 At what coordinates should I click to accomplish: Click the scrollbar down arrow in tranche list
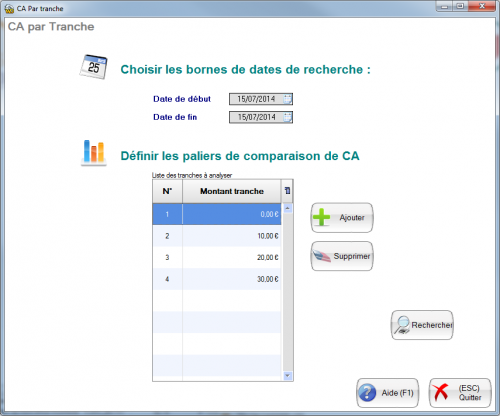click(x=288, y=376)
